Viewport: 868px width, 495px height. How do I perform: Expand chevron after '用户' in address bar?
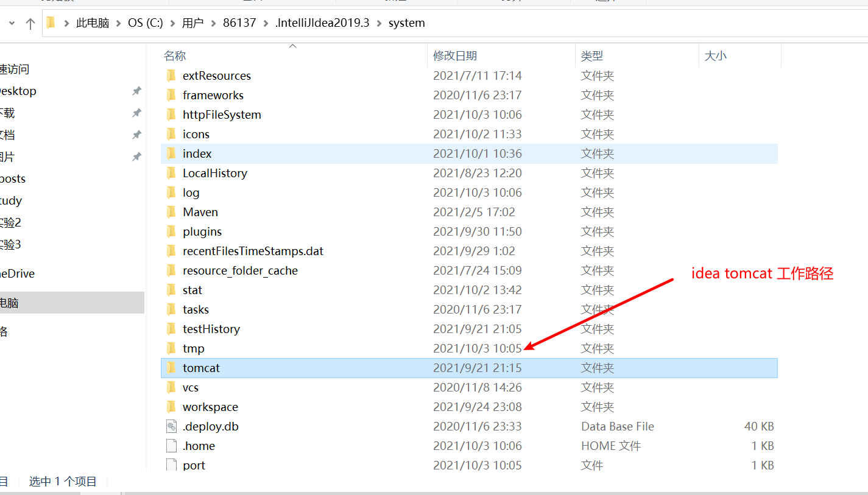click(213, 23)
